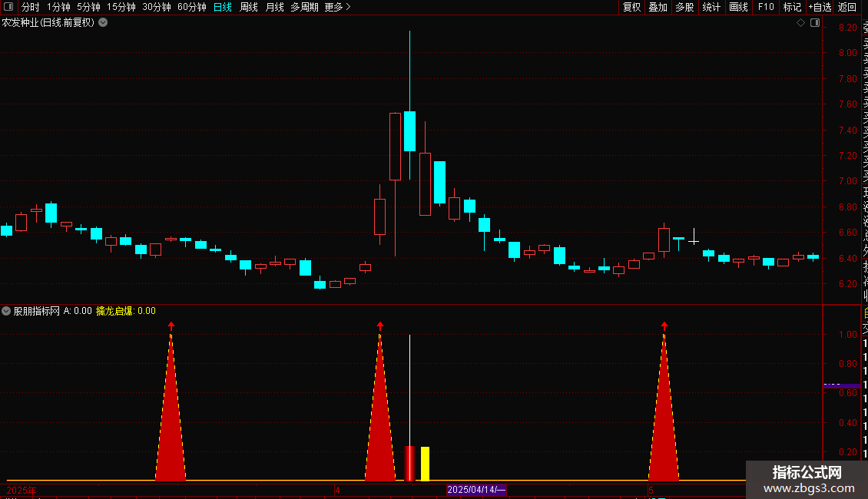868x499 pixels.
Task: Click the purple marker on indicator axis
Action: point(842,385)
